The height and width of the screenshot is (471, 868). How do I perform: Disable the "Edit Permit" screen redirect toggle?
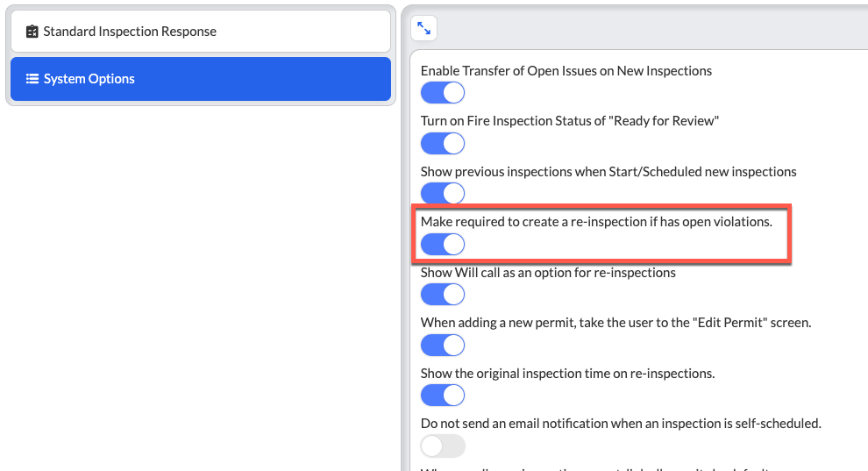(x=443, y=345)
